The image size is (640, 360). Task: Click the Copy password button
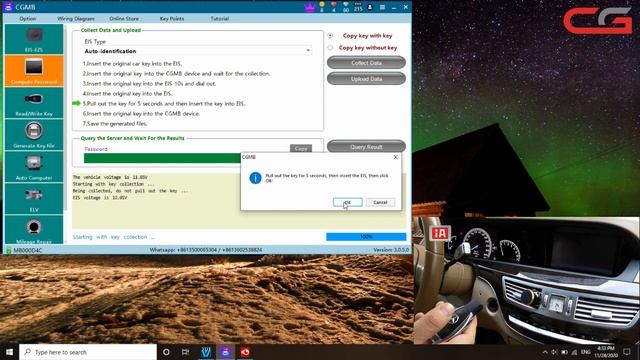301,149
